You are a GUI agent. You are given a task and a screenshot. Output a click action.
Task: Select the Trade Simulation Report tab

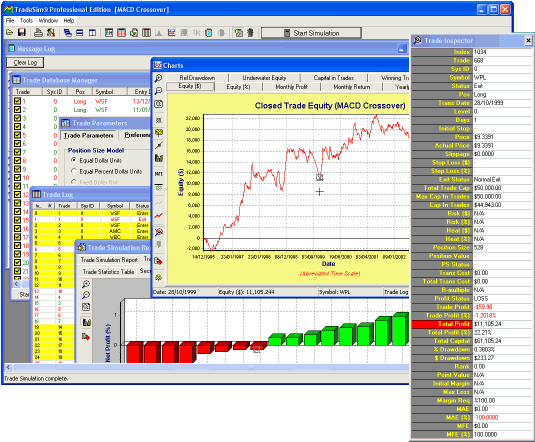click(x=109, y=260)
